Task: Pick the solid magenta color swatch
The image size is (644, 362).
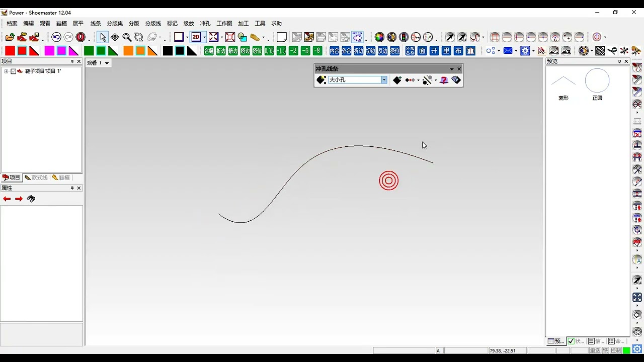Action: (x=49, y=51)
